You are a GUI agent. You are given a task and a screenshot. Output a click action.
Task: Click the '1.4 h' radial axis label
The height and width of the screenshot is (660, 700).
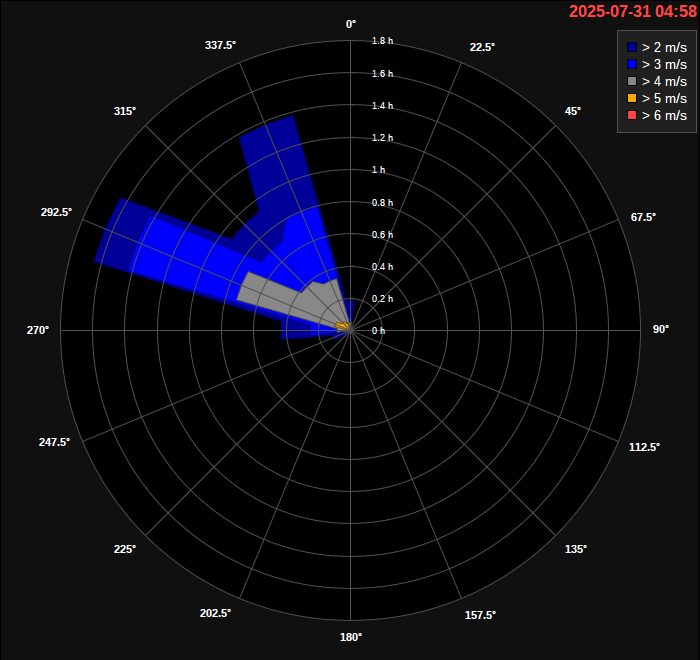[383, 105]
